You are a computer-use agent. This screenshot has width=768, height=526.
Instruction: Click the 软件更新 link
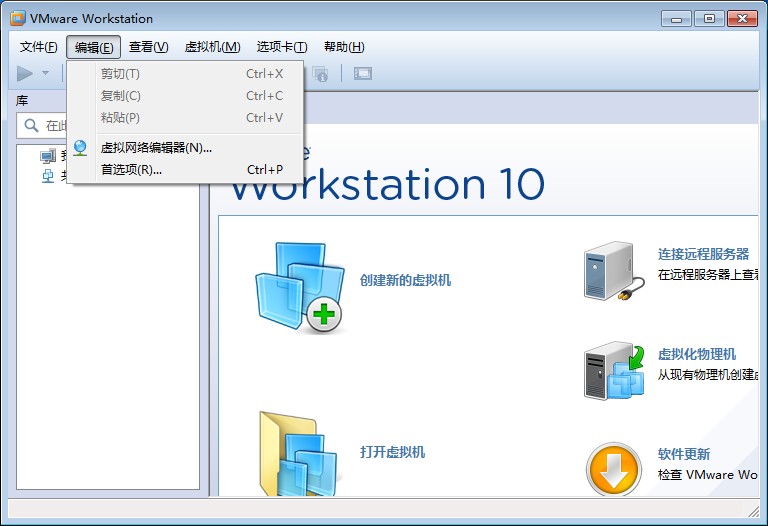point(684,454)
